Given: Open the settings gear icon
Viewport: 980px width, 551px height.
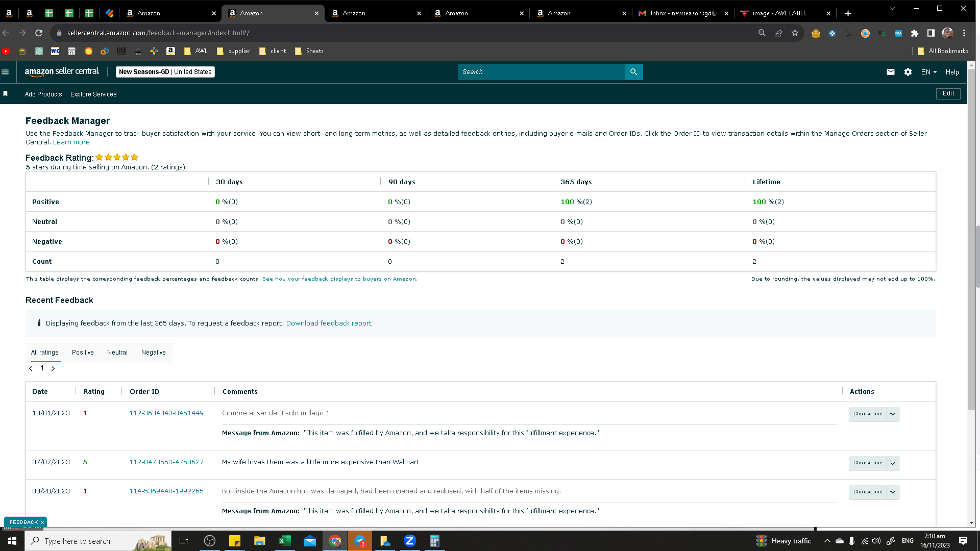Looking at the screenshot, I should coord(908,72).
